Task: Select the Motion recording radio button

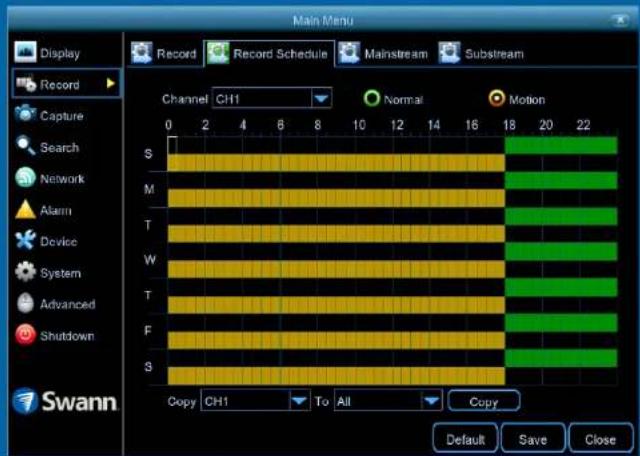Action: pyautogui.click(x=497, y=98)
